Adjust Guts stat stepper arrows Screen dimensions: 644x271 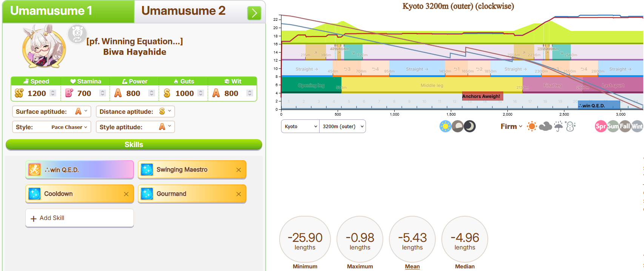201,93
